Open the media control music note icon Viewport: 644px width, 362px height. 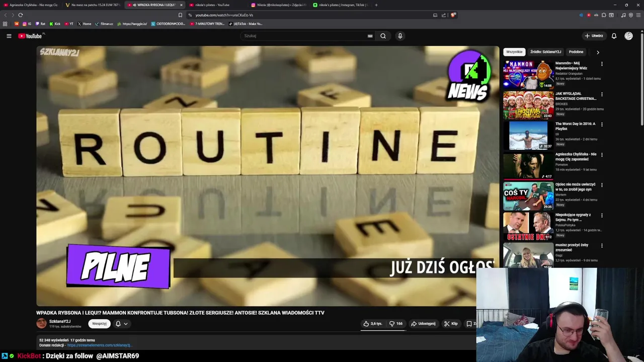(623, 15)
